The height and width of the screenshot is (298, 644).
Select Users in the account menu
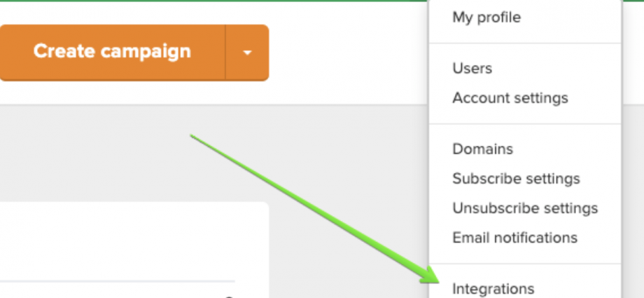[x=472, y=69]
